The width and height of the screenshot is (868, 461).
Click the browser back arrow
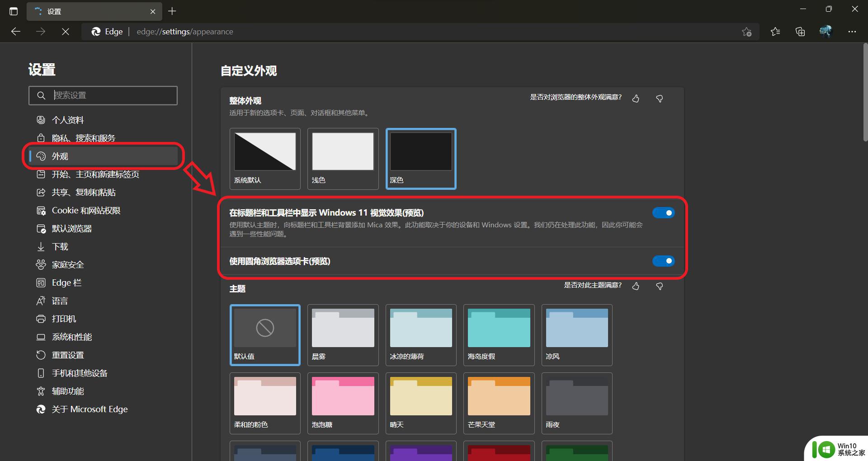16,32
